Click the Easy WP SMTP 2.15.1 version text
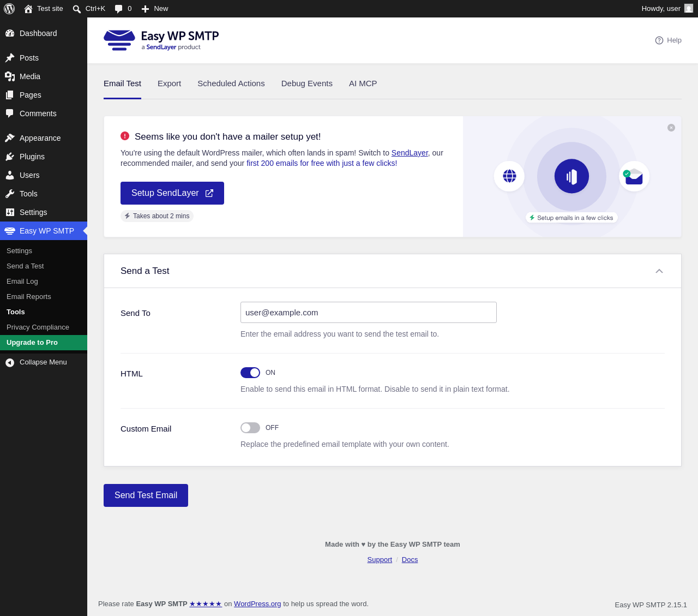 pyautogui.click(x=651, y=605)
